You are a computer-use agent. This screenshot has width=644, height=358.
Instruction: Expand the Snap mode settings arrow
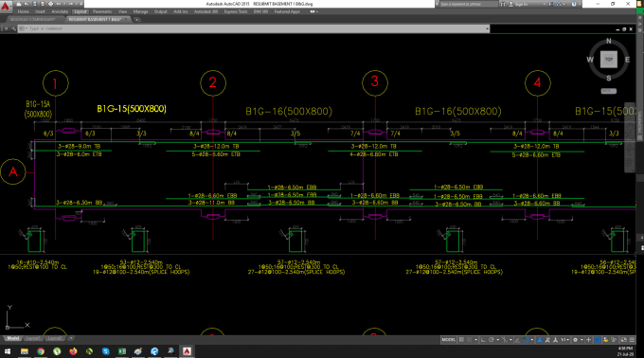pos(476,340)
